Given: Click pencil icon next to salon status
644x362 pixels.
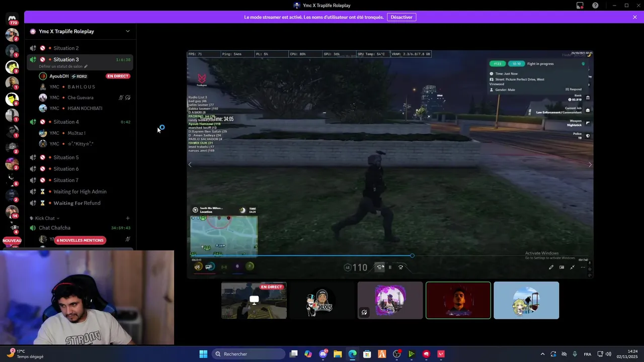Looking at the screenshot, I should tap(86, 66).
